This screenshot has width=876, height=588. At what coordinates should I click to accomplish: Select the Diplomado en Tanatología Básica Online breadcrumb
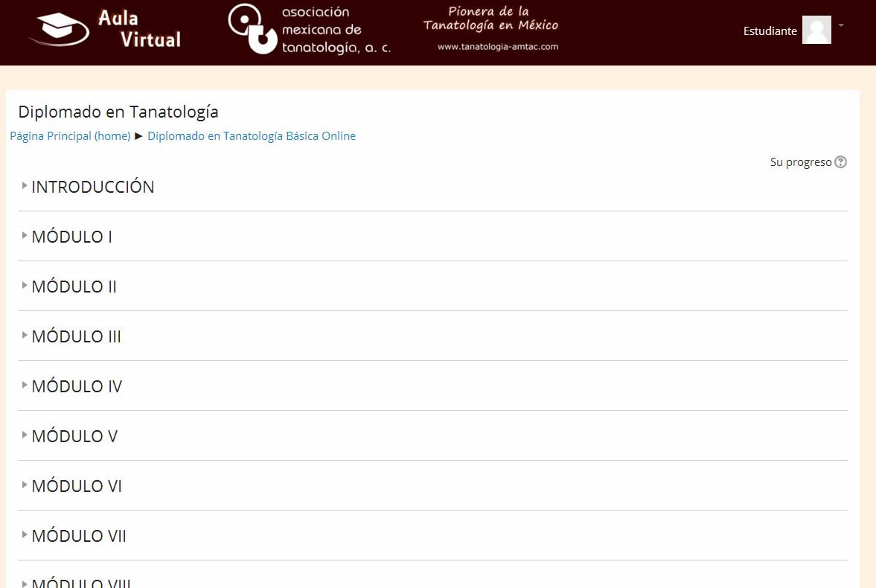click(x=252, y=136)
